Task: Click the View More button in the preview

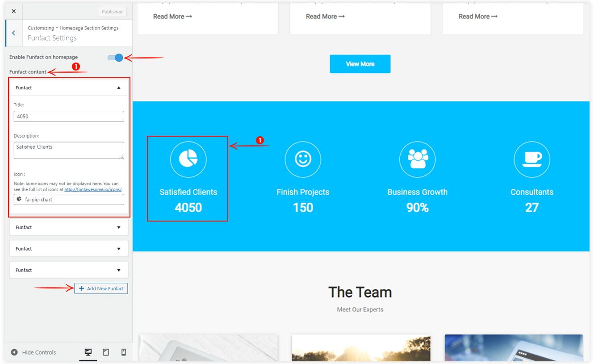Action: click(360, 64)
